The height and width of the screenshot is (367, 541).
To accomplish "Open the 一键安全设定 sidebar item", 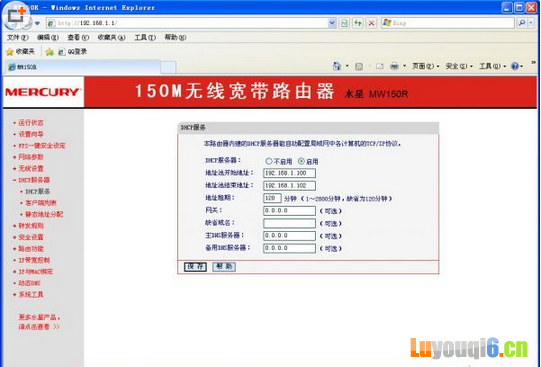I will coord(41,146).
